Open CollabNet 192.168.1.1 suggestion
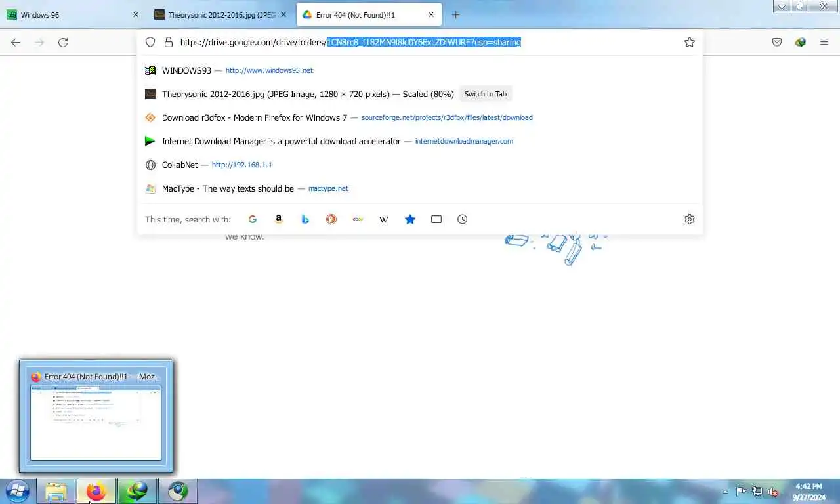This screenshot has width=840, height=504. click(420, 165)
